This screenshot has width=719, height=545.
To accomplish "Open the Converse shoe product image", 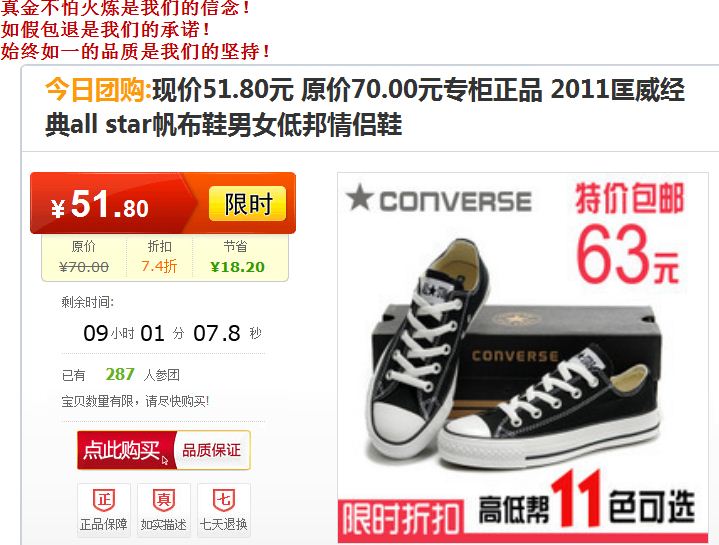I will tap(523, 358).
